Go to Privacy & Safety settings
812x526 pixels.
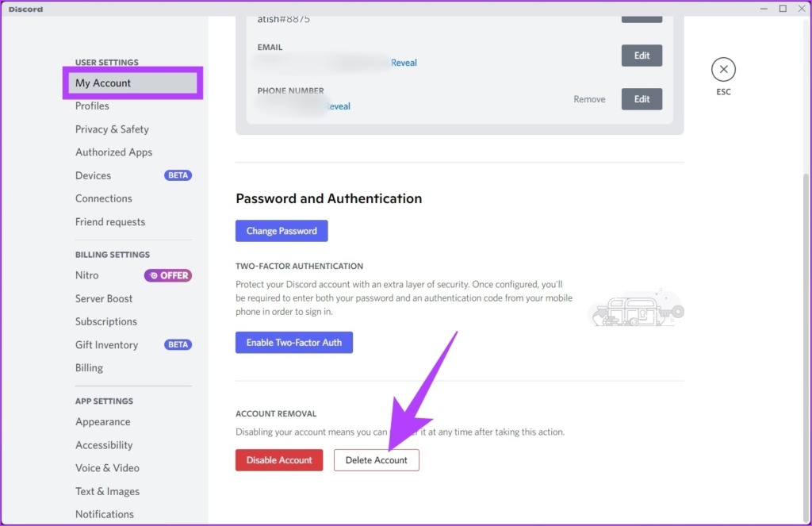[x=112, y=129]
